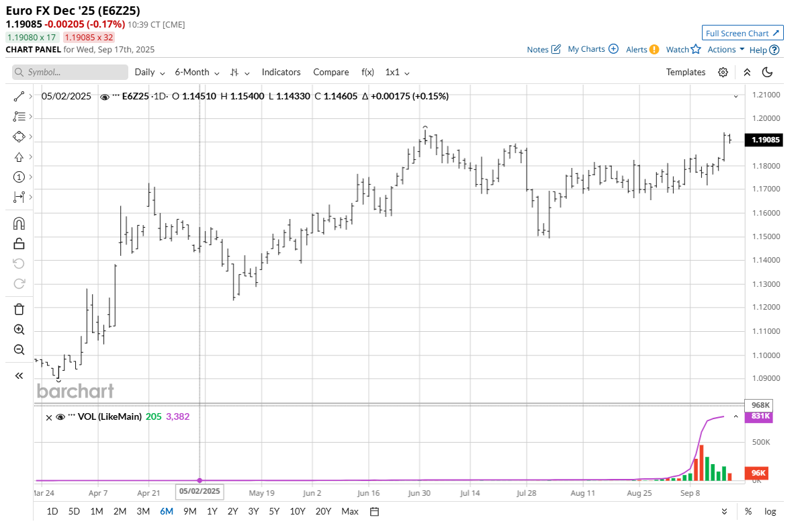Open the 1x1 grid layout dropdown
Image resolution: width=804 pixels, height=532 pixels.
(x=398, y=73)
